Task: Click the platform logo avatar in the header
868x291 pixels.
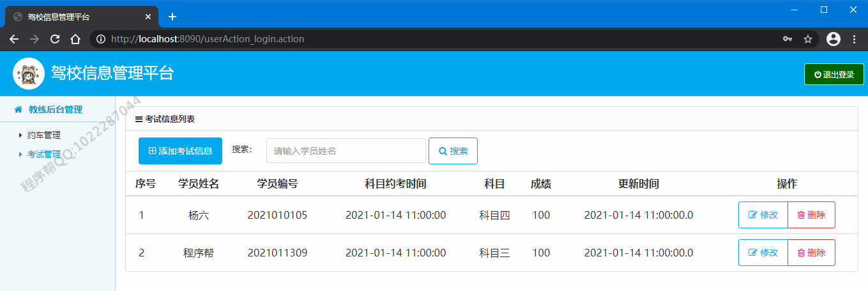Action: (29, 74)
